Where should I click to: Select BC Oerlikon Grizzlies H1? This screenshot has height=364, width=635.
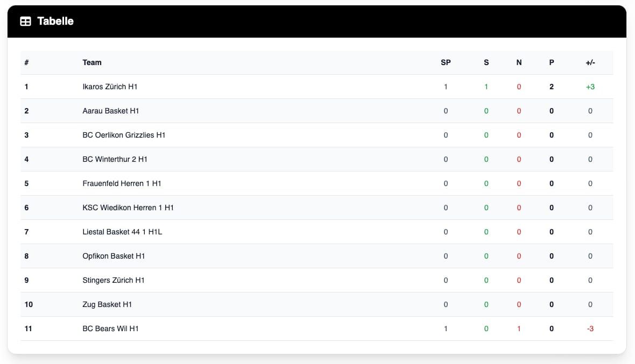pos(123,135)
